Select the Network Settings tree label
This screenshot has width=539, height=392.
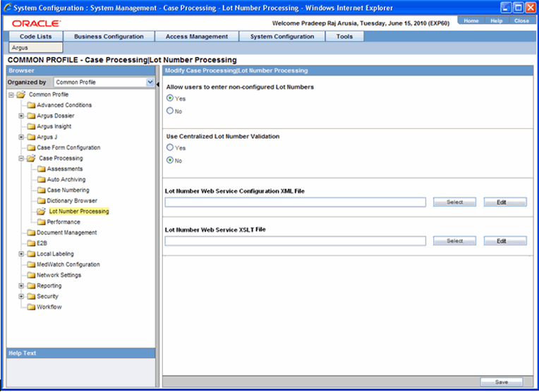coord(59,275)
